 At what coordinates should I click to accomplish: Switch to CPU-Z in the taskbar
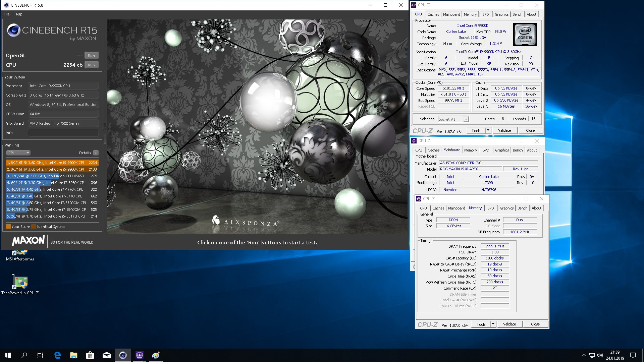click(x=140, y=355)
